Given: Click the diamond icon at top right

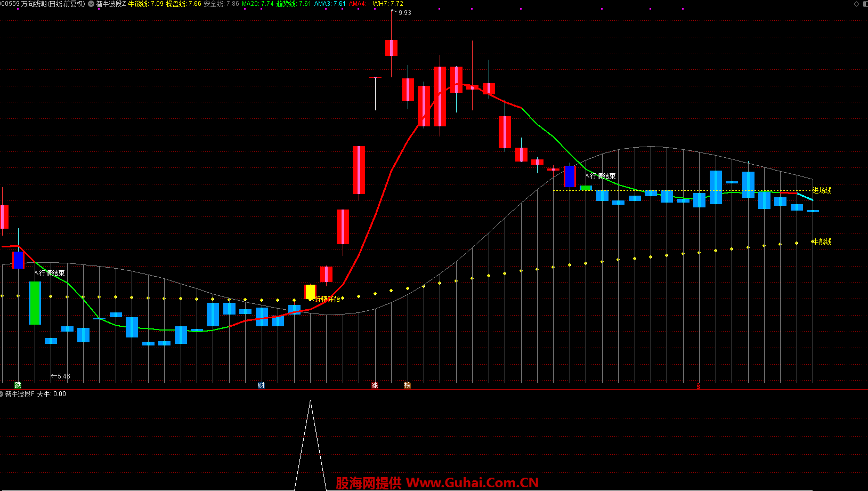Looking at the screenshot, I should [x=856, y=4].
